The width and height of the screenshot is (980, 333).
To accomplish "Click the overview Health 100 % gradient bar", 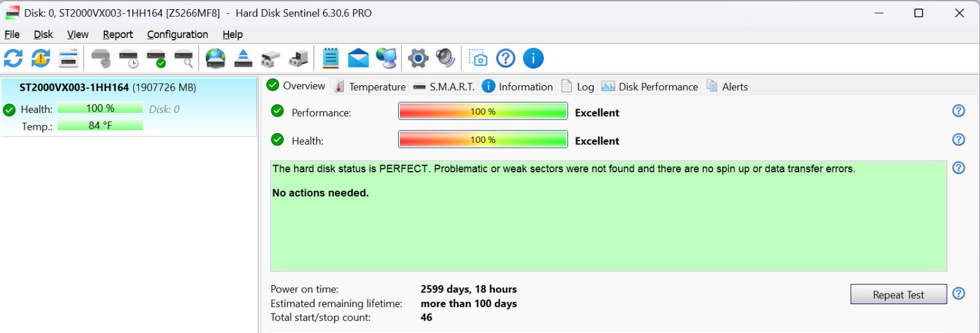I will tap(483, 139).
